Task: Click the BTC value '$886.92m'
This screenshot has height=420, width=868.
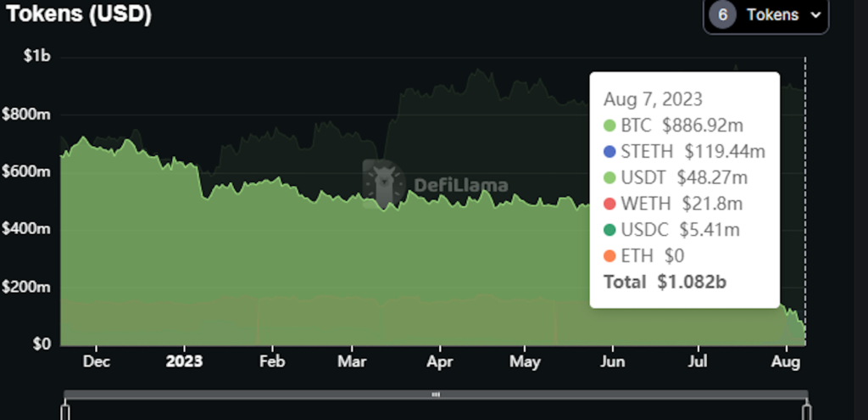Action: 703,126
